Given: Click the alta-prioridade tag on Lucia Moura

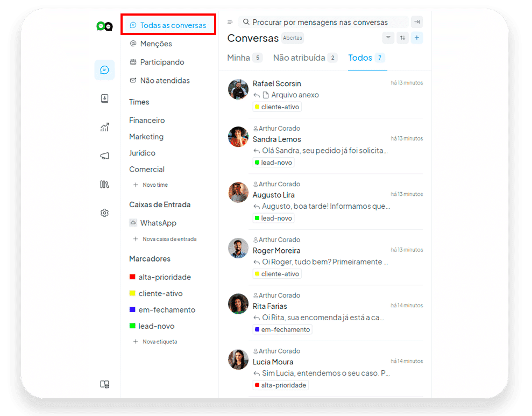Looking at the screenshot, I should (281, 385).
